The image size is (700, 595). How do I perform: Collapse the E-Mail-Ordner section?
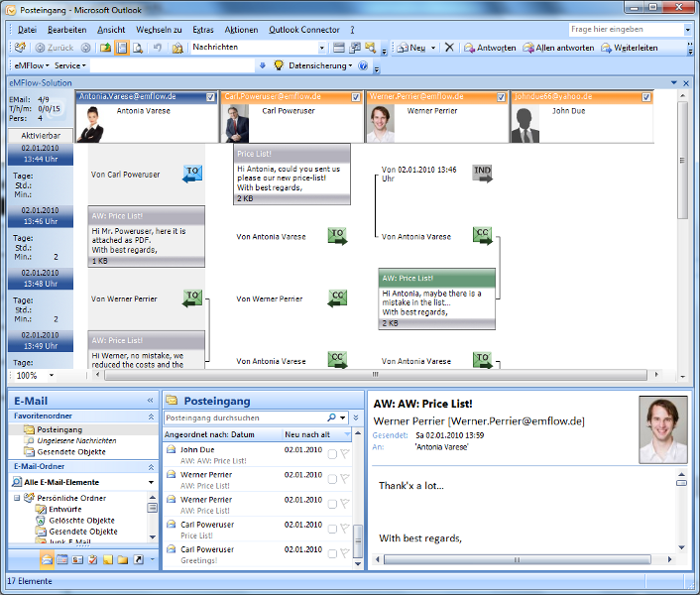[151, 467]
